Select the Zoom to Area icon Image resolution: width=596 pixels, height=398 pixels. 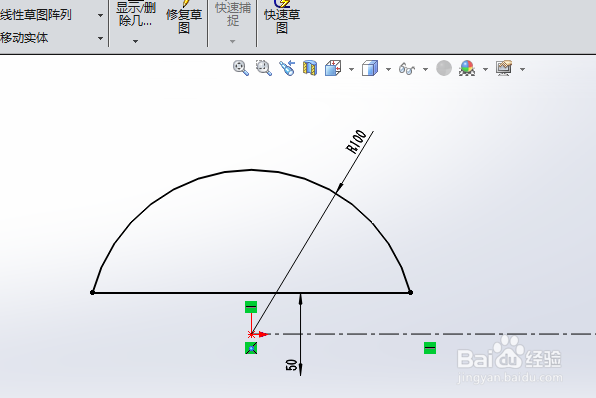[x=264, y=68]
